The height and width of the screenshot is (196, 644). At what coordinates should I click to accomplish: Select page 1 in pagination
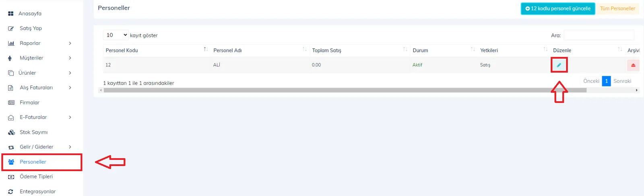(607, 81)
